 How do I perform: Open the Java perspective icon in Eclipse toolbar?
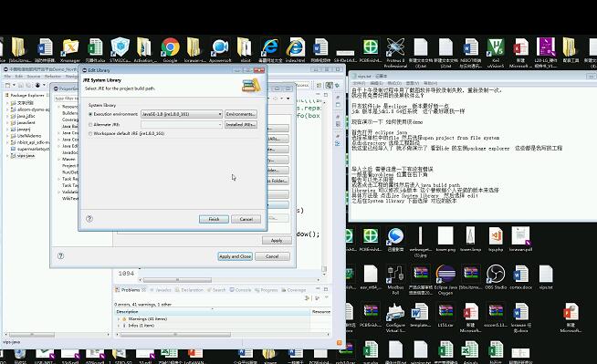click(x=329, y=85)
